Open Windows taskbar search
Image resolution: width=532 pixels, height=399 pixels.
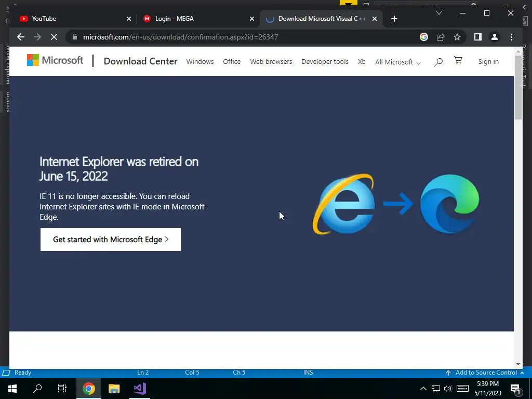coord(37,389)
